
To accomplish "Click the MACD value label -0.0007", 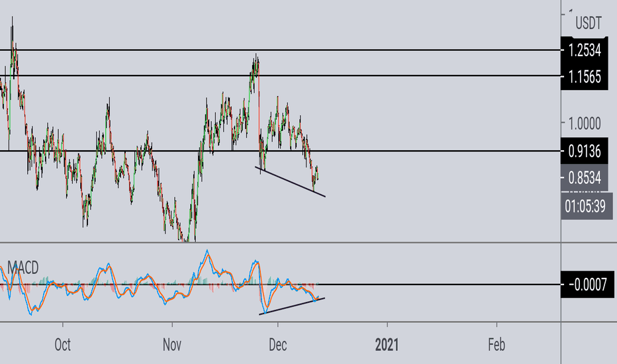I will click(587, 284).
